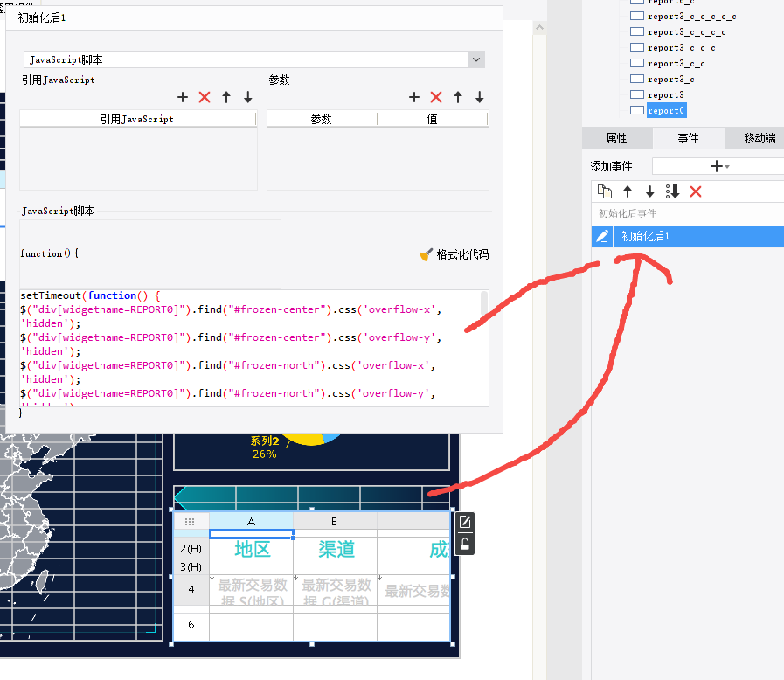The height and width of the screenshot is (680, 784).
Task: Click the 最新交易数据 G(渠道) cell
Action: (x=336, y=590)
